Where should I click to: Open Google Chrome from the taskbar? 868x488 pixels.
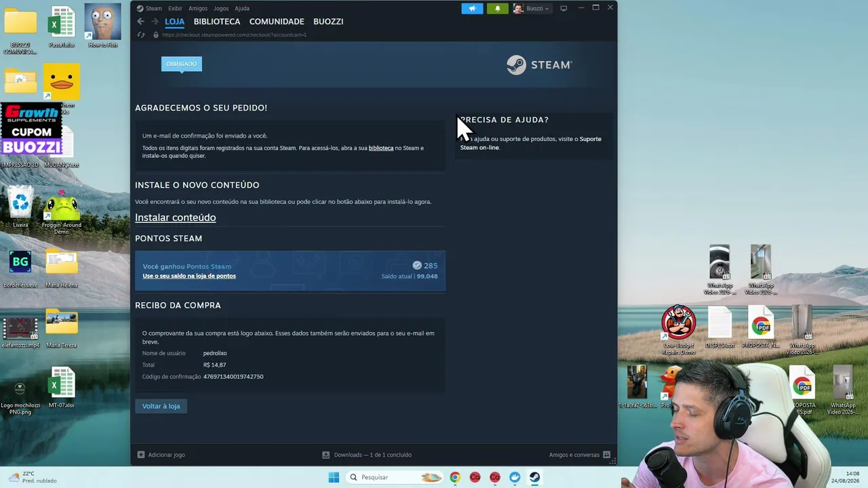(x=455, y=477)
